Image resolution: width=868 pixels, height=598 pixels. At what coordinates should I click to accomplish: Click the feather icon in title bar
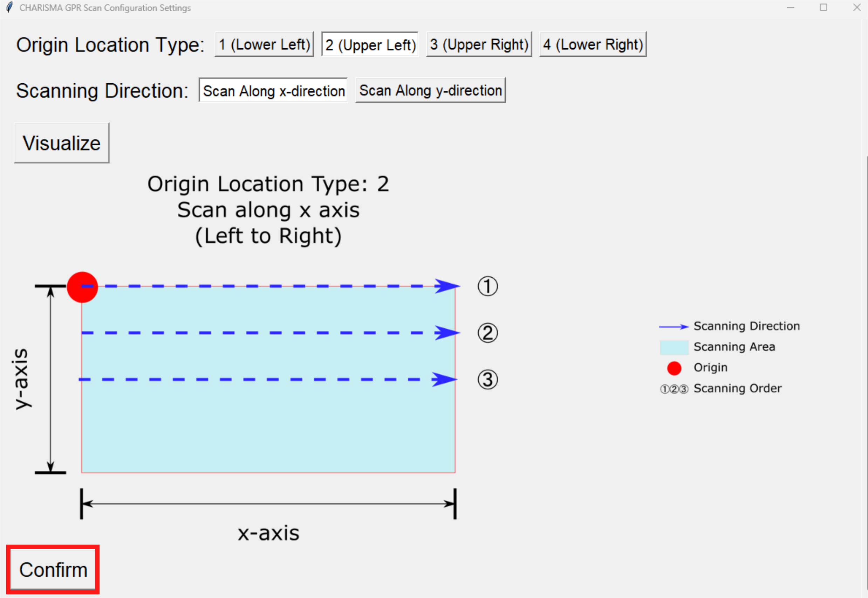click(x=9, y=7)
